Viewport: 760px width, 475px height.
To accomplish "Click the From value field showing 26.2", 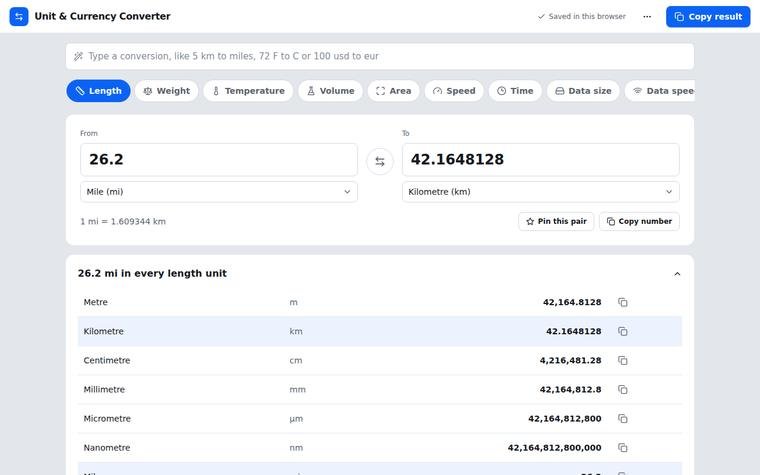I will pyautogui.click(x=219, y=159).
